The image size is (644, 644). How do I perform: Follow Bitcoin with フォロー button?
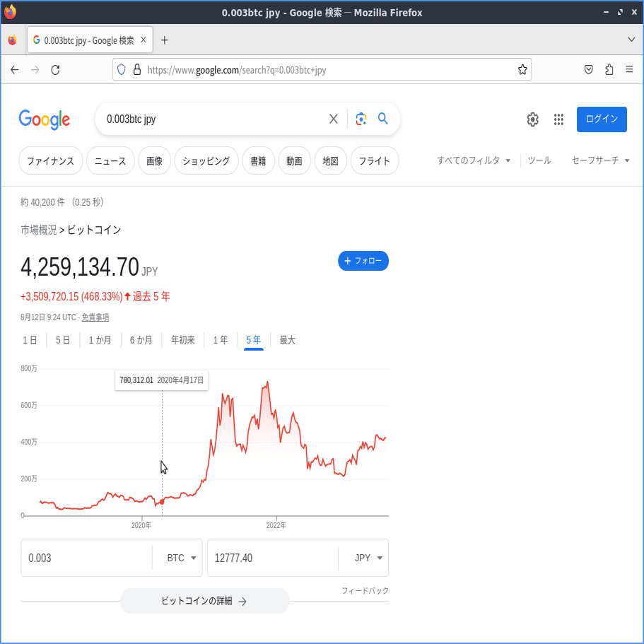[x=363, y=261]
